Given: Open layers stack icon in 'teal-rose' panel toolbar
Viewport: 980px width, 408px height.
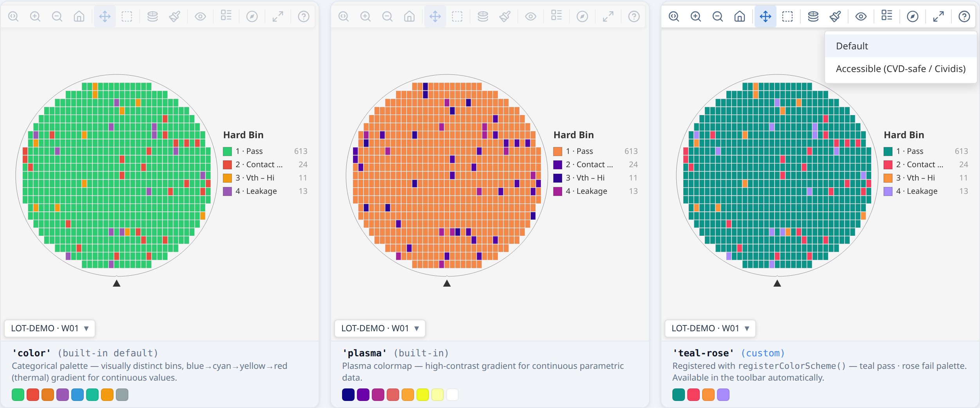Looking at the screenshot, I should tap(813, 16).
